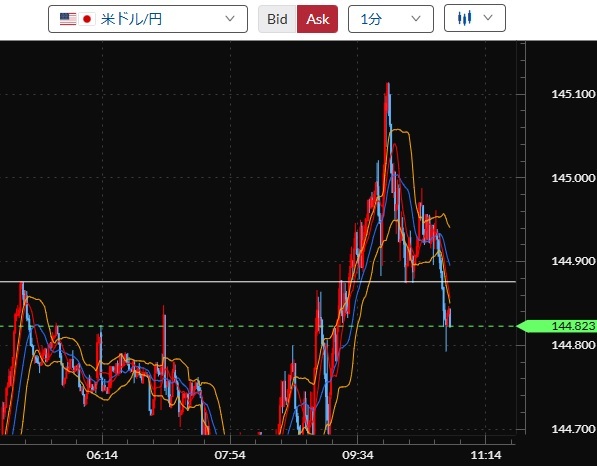Click the 144.700 price axis label
597x466 pixels.
pos(573,429)
